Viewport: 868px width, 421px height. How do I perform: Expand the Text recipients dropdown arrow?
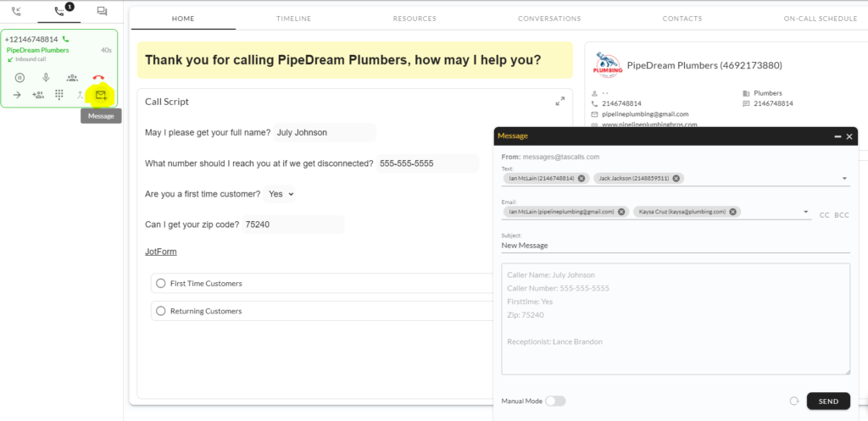[844, 179]
